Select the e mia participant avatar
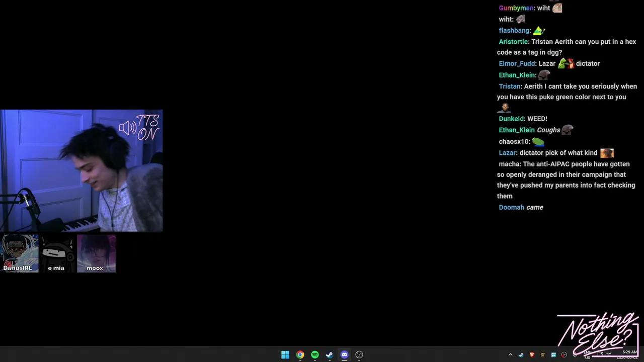The height and width of the screenshot is (362, 644). pos(58,253)
